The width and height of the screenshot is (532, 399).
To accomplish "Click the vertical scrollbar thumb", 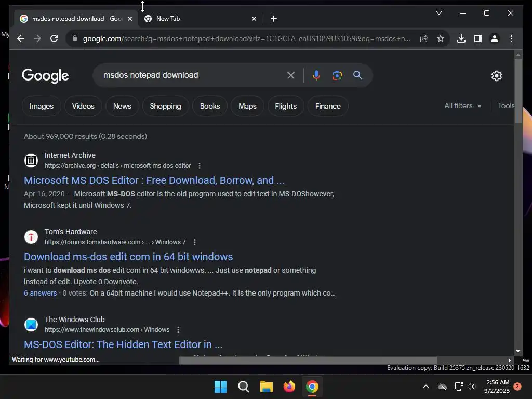I will point(518,90).
